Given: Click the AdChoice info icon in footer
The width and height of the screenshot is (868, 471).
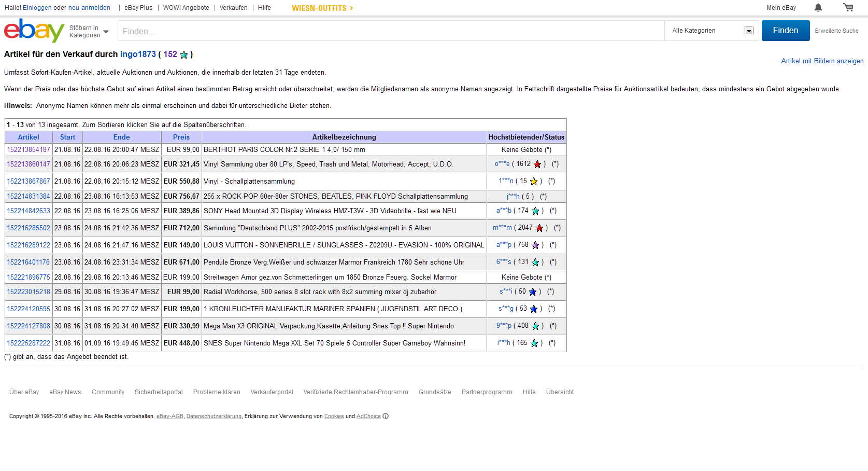Looking at the screenshot, I should point(386,416).
